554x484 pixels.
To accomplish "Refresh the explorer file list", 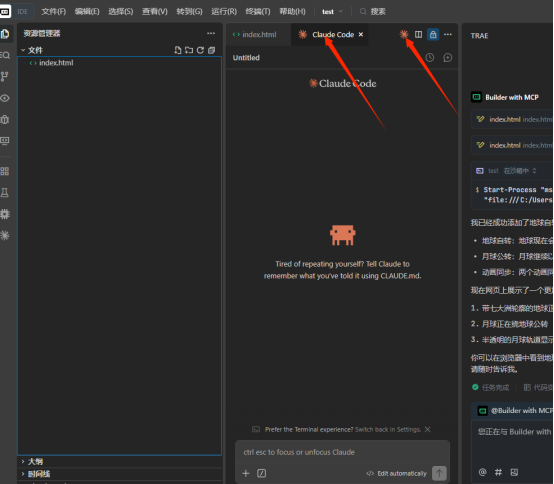I will point(200,50).
